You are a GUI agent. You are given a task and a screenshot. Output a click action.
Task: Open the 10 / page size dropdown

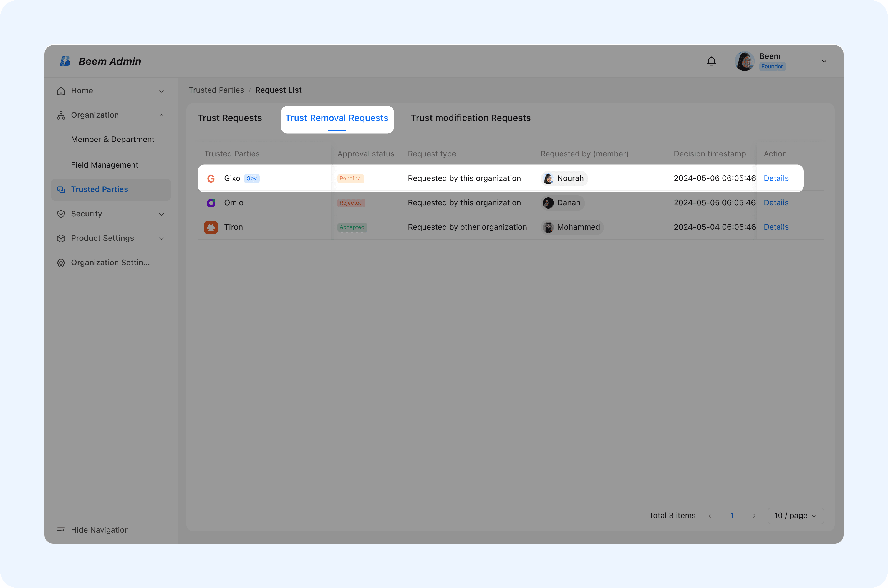point(795,516)
